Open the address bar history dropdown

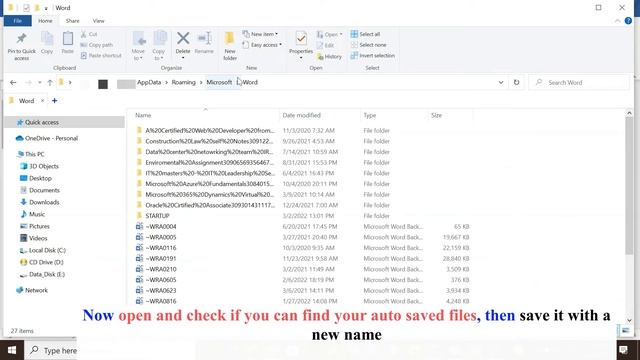(501, 82)
